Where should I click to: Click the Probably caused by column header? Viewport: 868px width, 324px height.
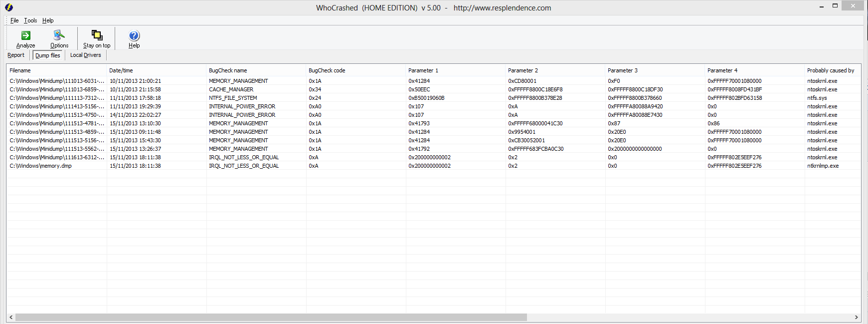[x=831, y=70]
